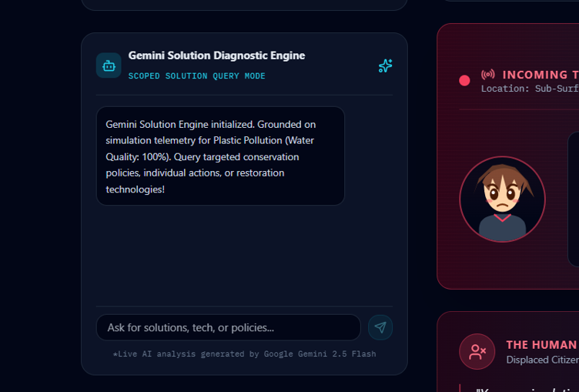
Task: Click the partially visible card above Gemini panel
Action: 244,5
